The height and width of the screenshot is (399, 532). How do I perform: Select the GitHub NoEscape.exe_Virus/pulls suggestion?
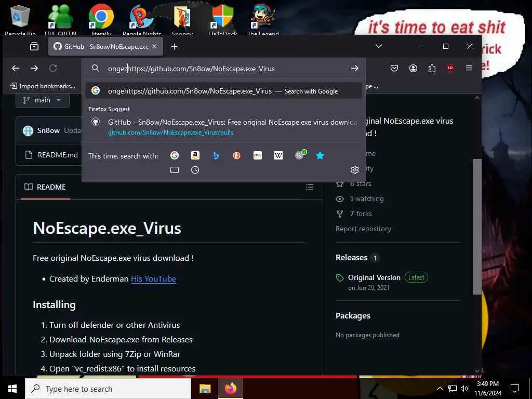[223, 127]
